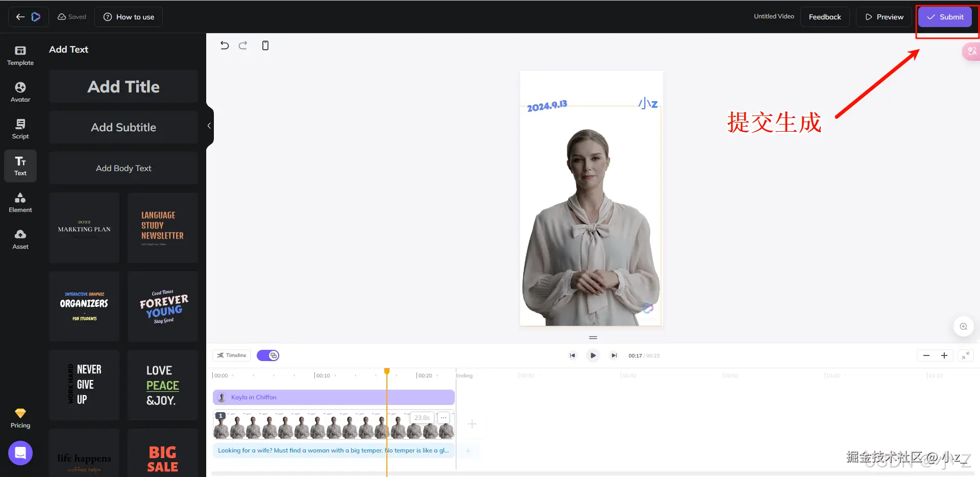The image size is (980, 477).
Task: Collapse the timeline panel
Action: pos(966,355)
